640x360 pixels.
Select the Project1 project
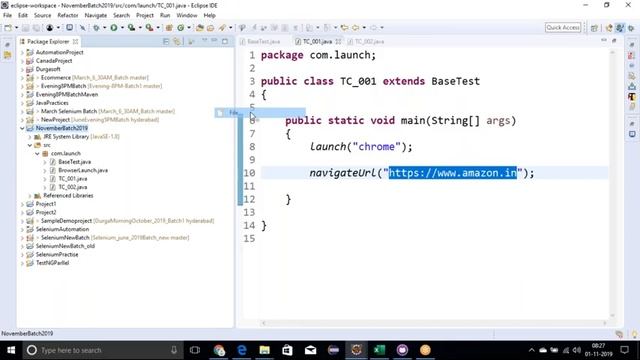point(46,204)
